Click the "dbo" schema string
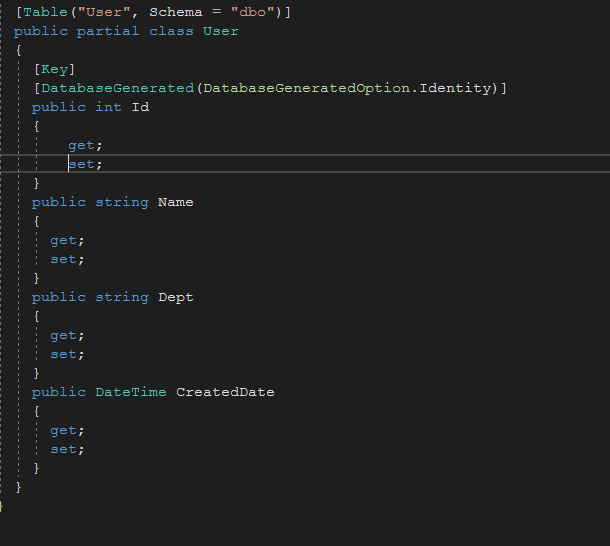Viewport: 610px width, 546px height. click(253, 12)
